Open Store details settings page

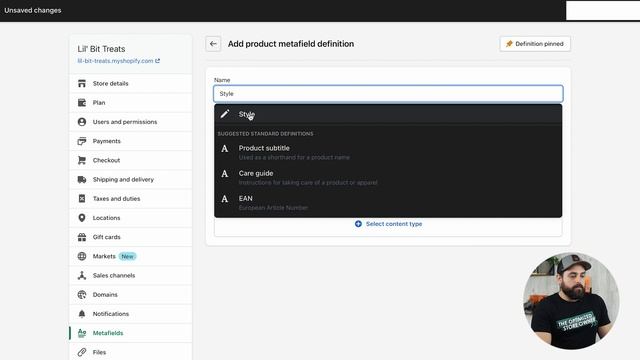[131, 83]
